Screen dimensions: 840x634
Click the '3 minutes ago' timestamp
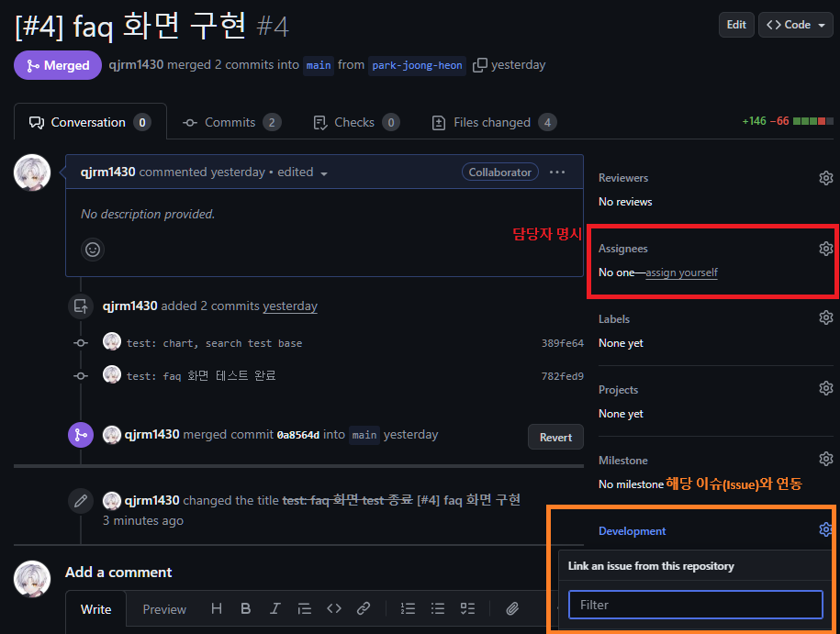tap(143, 520)
